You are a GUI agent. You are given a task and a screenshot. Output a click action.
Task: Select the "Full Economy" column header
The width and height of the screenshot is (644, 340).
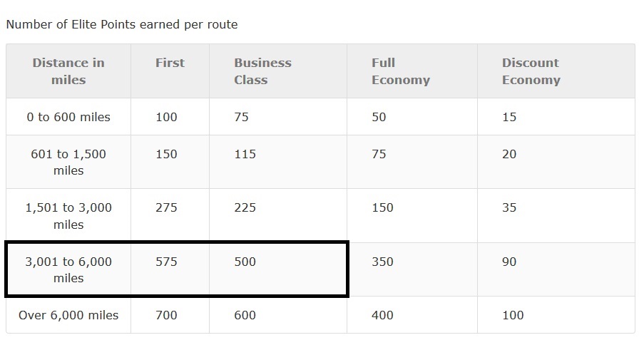click(x=400, y=71)
